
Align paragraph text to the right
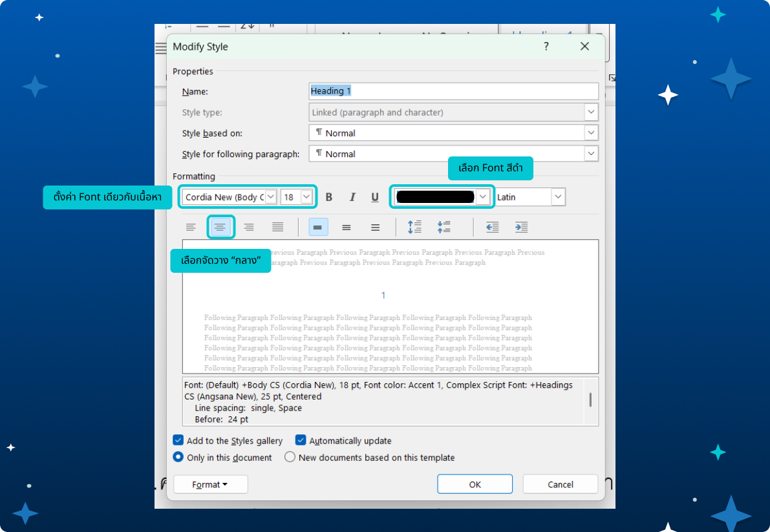point(249,227)
